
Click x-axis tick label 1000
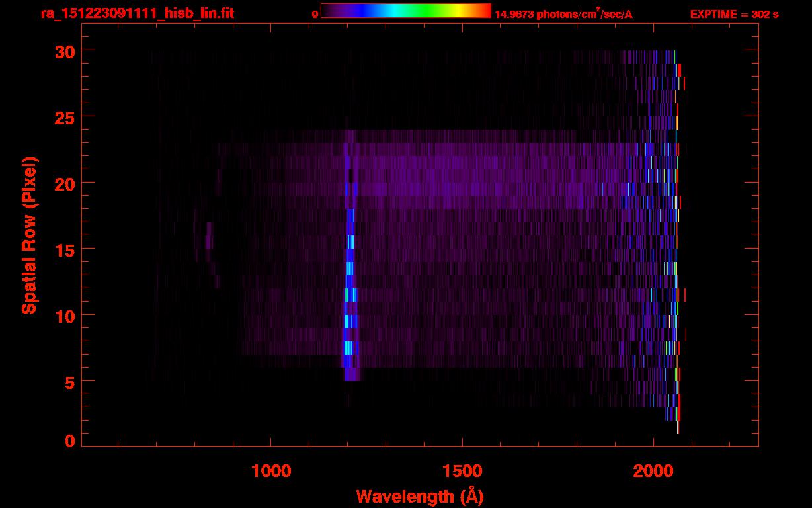[x=271, y=471]
